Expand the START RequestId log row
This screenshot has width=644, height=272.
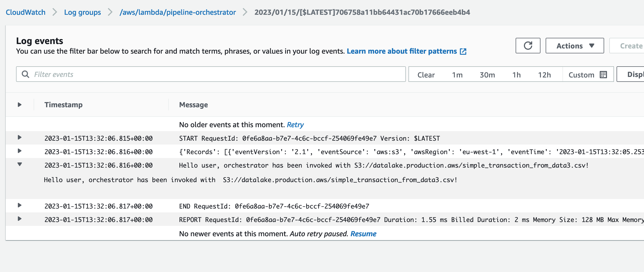point(20,138)
